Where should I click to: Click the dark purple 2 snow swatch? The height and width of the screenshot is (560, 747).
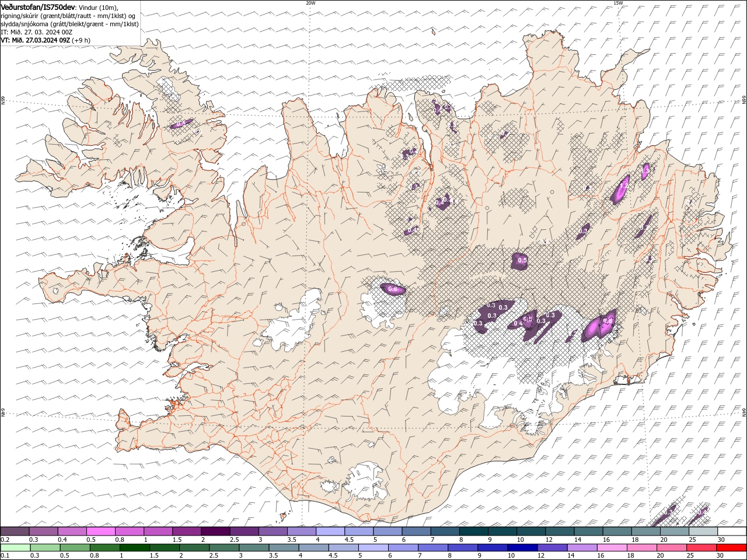(215, 531)
